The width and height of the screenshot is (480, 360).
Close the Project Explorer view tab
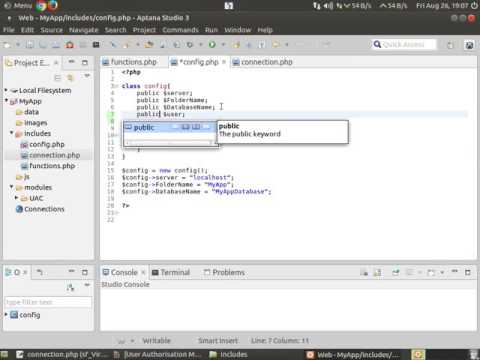[x=56, y=62]
